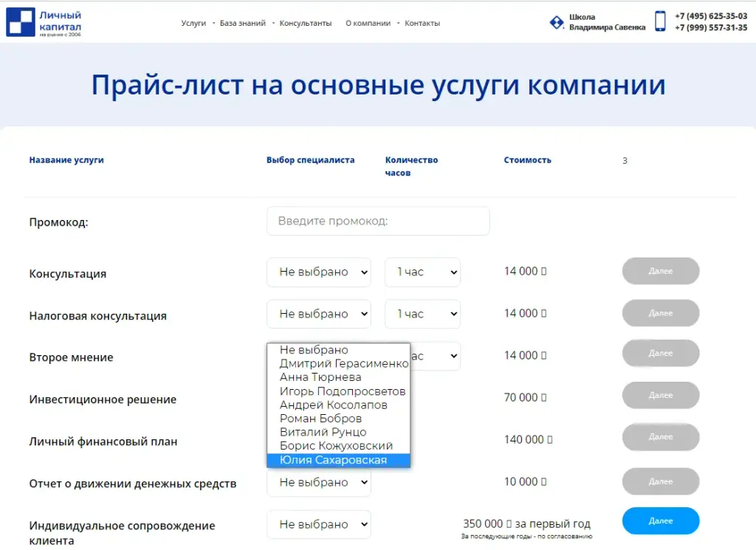Choose Виталий Рунцо from list
Screen dimensions: 756x550
pyautogui.click(x=338, y=433)
